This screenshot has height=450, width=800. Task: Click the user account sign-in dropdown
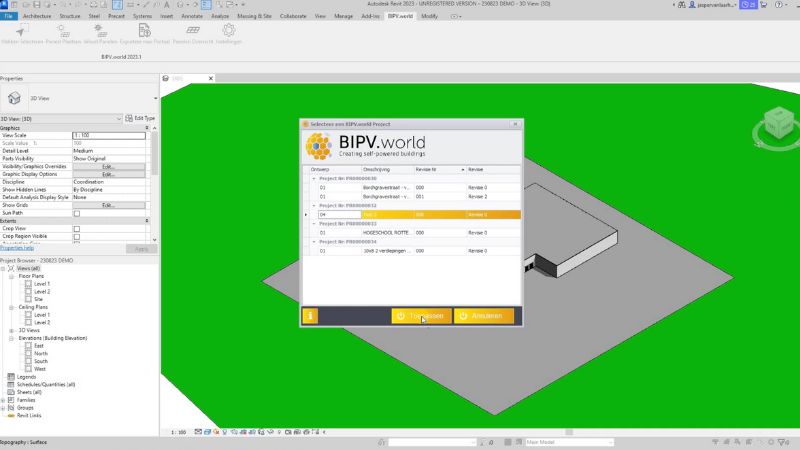pos(712,5)
